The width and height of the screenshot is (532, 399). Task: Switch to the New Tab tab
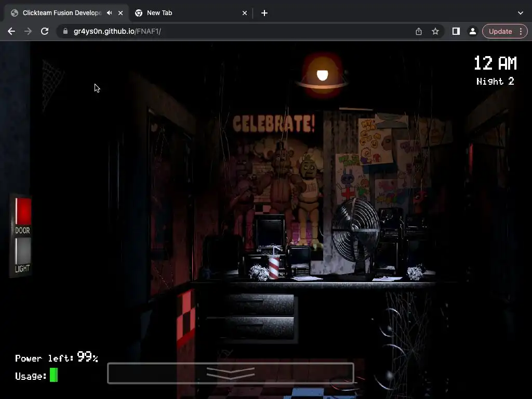tap(192, 13)
